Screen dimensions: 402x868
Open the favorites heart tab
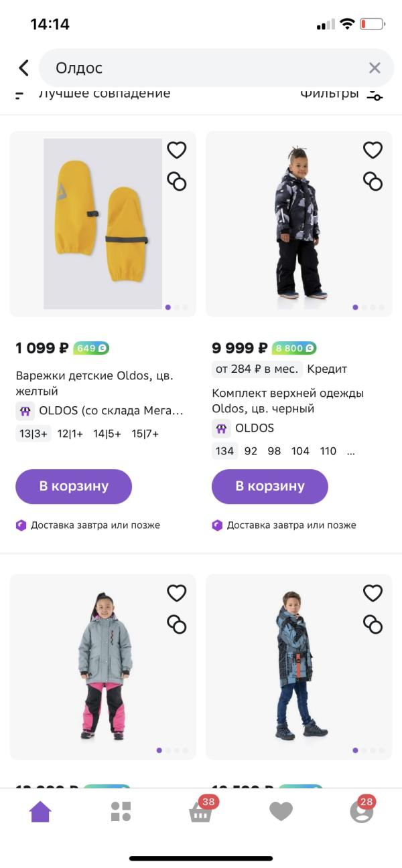pos(281,812)
